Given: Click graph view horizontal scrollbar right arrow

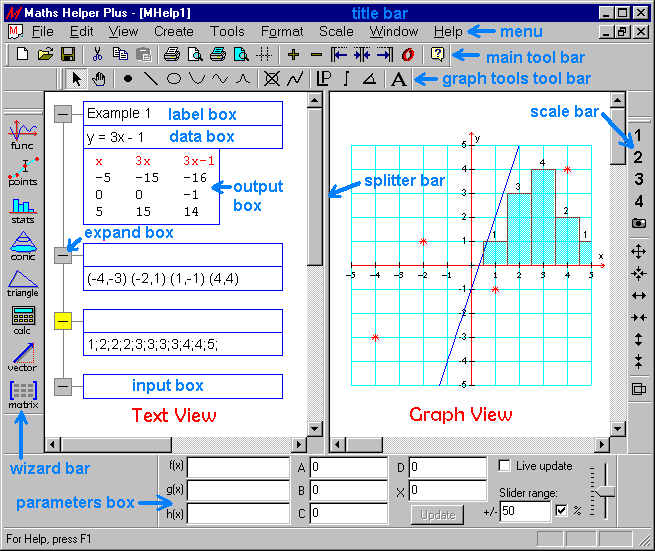Looking at the screenshot, I should tap(602, 445).
